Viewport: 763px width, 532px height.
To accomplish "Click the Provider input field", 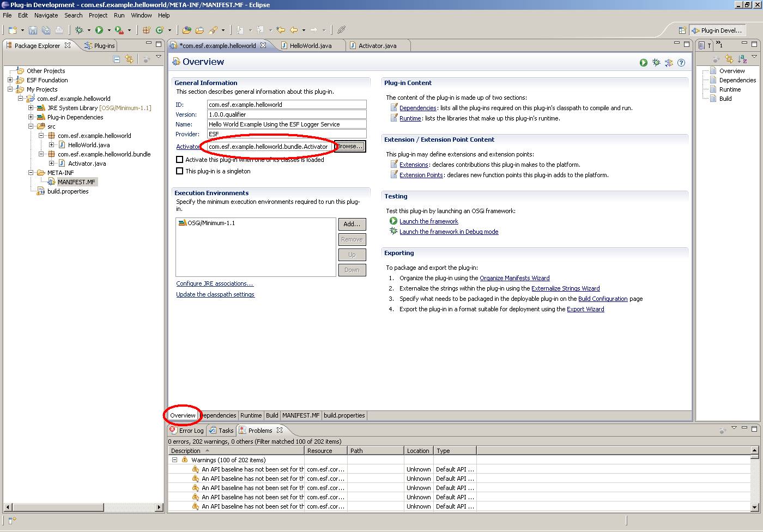I will point(287,134).
